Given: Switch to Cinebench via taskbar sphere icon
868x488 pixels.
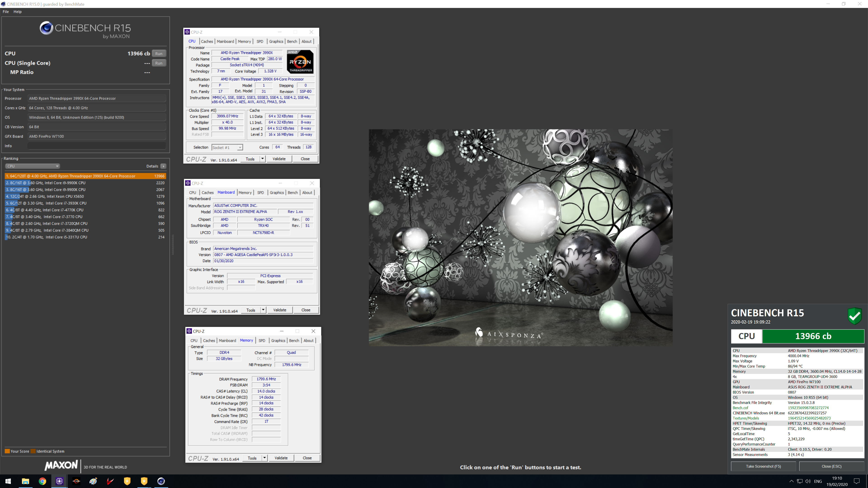Looking at the screenshot, I should (161, 481).
